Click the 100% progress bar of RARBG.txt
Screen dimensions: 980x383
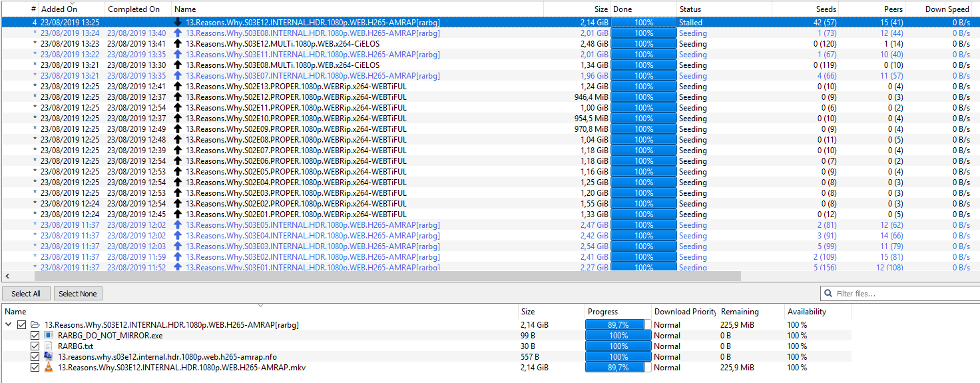pos(618,346)
